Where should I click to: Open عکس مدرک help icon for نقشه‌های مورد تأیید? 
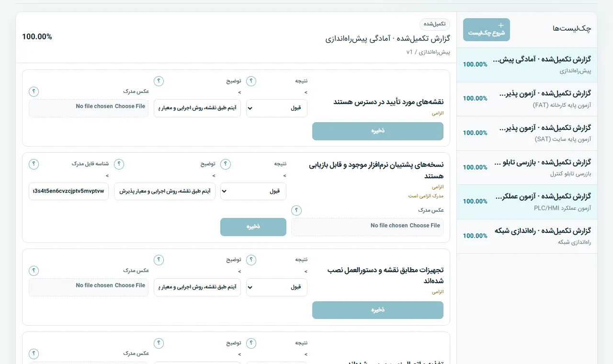tap(34, 91)
